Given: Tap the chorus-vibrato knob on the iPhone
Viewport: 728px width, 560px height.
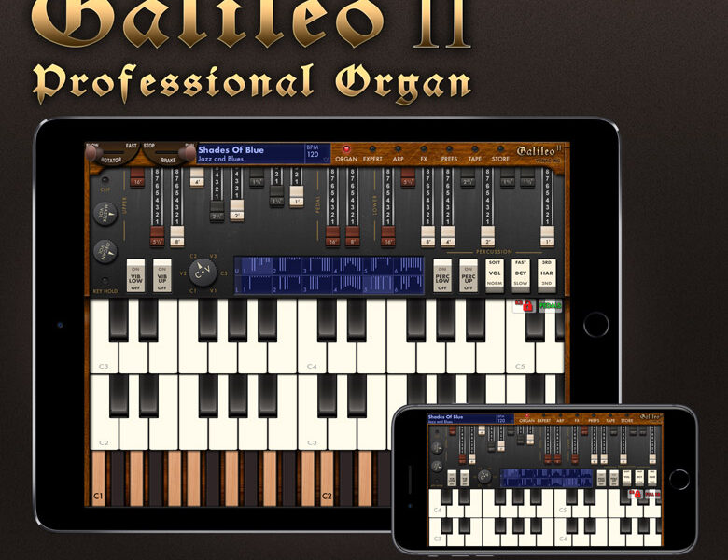Looking at the screenshot, I should click(x=484, y=476).
